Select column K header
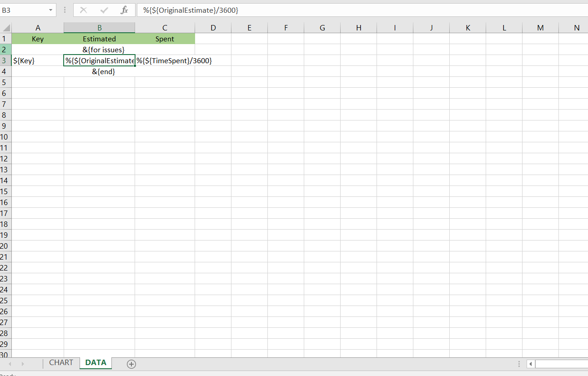 pos(467,28)
